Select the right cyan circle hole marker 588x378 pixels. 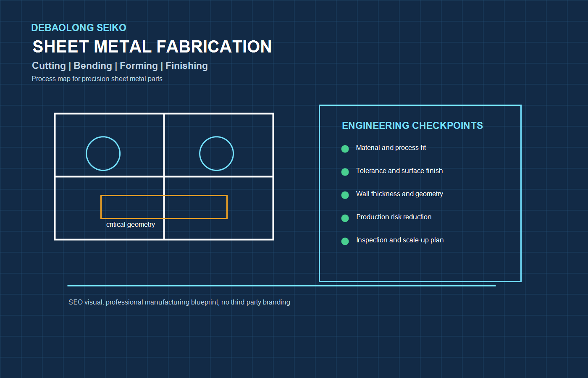[x=217, y=153]
